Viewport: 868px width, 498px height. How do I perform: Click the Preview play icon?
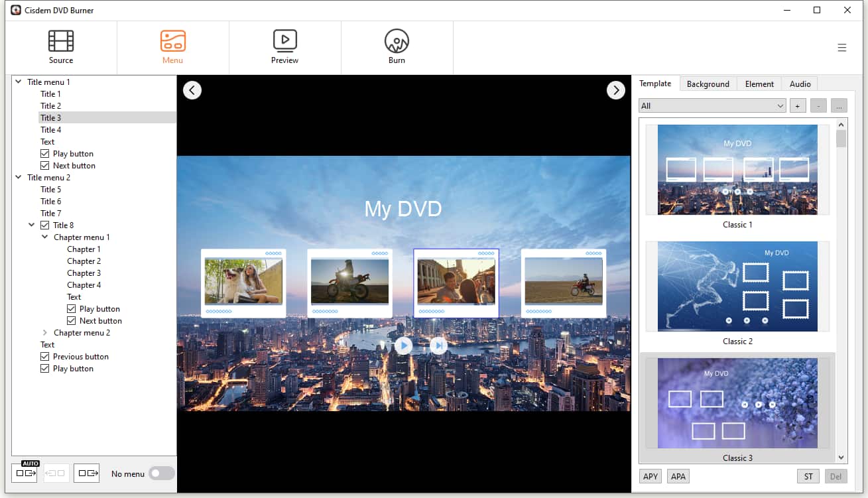coord(284,41)
